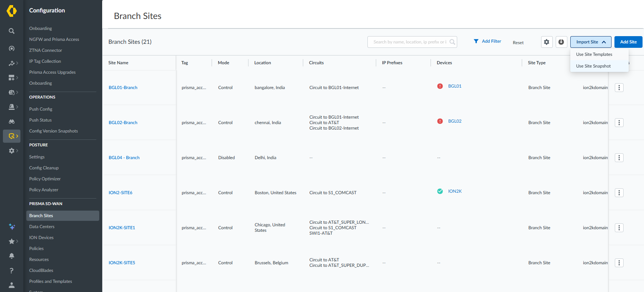Click the red alert icon beside BGL02

pos(440,121)
